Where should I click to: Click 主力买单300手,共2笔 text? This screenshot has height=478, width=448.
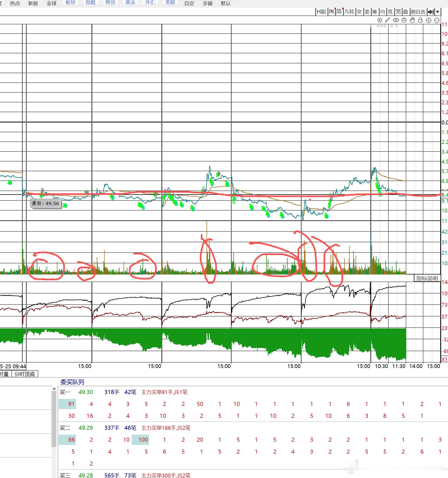click(x=166, y=475)
